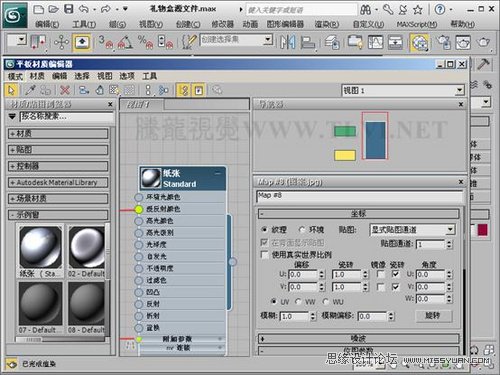Click the mirror tool icon in main toolbar

pos(287,42)
